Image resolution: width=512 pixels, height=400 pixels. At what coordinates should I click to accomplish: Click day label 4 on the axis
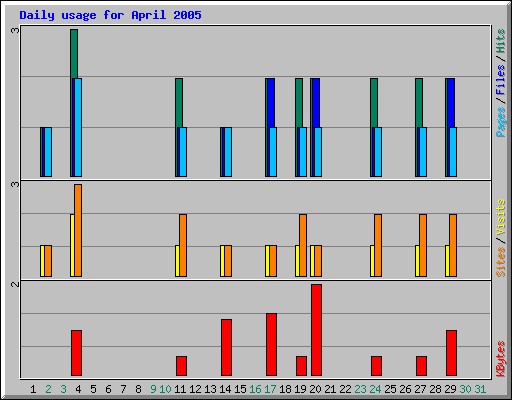point(78,389)
